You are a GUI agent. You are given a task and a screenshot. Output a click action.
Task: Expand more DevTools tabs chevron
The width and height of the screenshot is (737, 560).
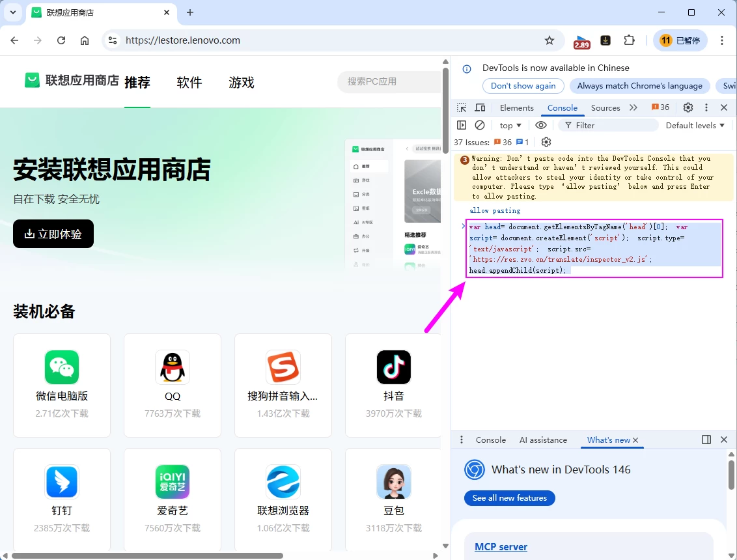click(x=633, y=107)
